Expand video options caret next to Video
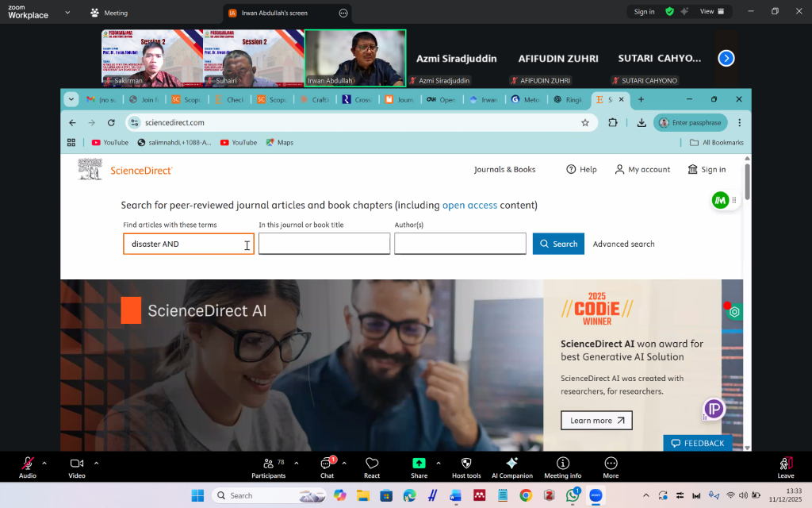Viewport: 812px width, 508px height. click(x=97, y=463)
